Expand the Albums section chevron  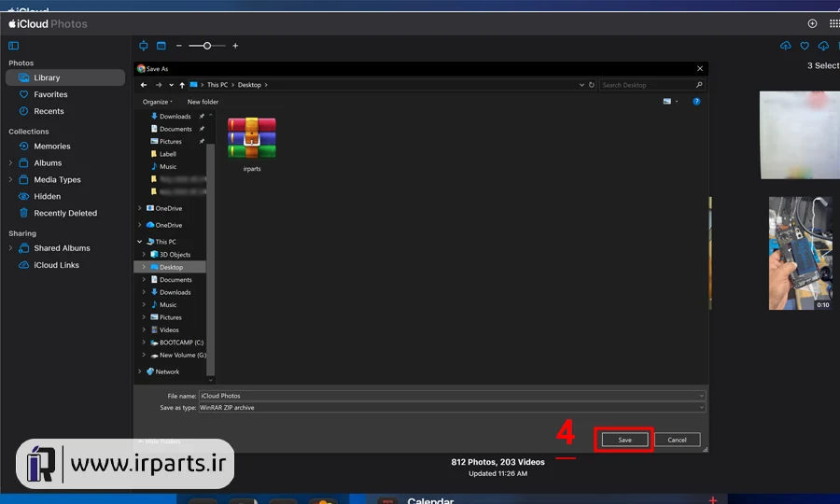tap(10, 162)
